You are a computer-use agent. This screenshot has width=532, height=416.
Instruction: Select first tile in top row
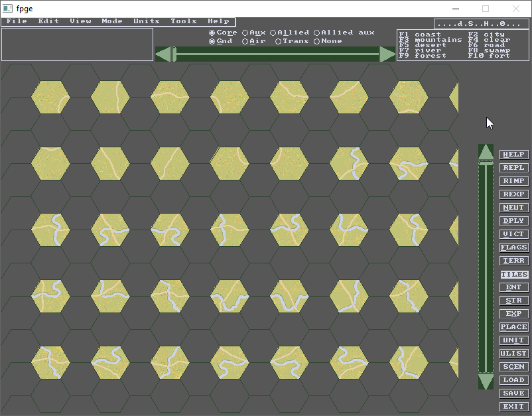point(50,97)
